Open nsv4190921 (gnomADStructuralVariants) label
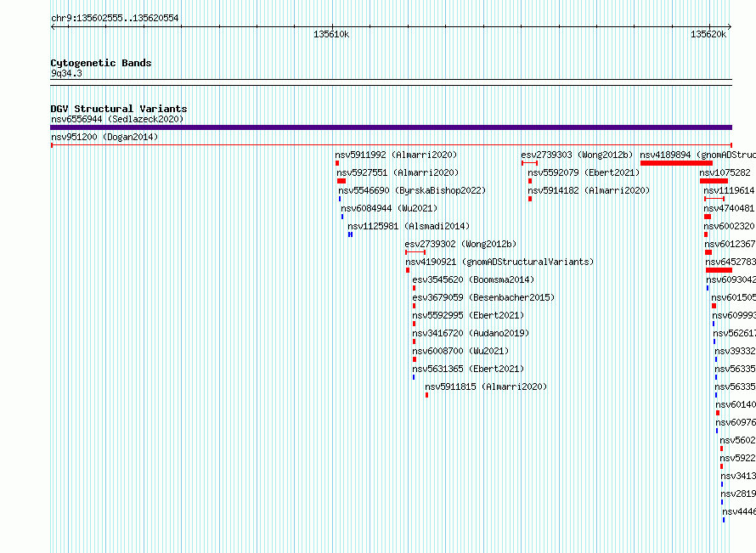 coord(499,262)
